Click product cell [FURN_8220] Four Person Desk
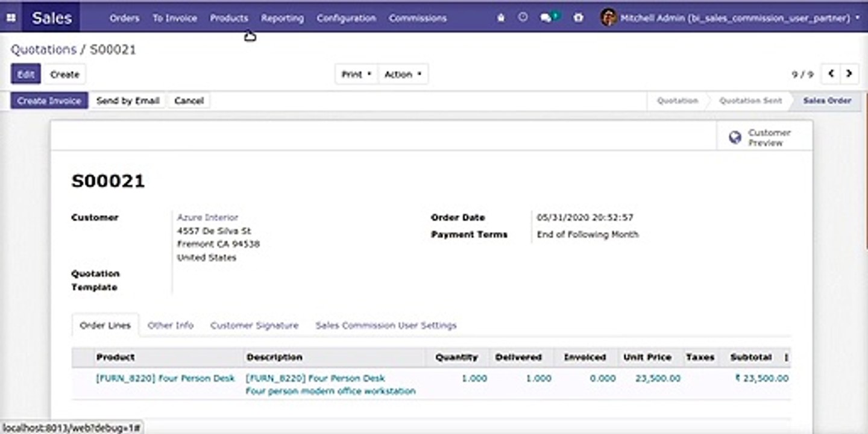 coord(165,378)
